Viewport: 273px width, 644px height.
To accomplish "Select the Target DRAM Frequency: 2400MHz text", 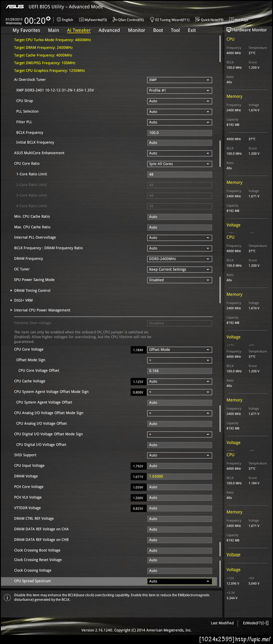I will point(43,48).
